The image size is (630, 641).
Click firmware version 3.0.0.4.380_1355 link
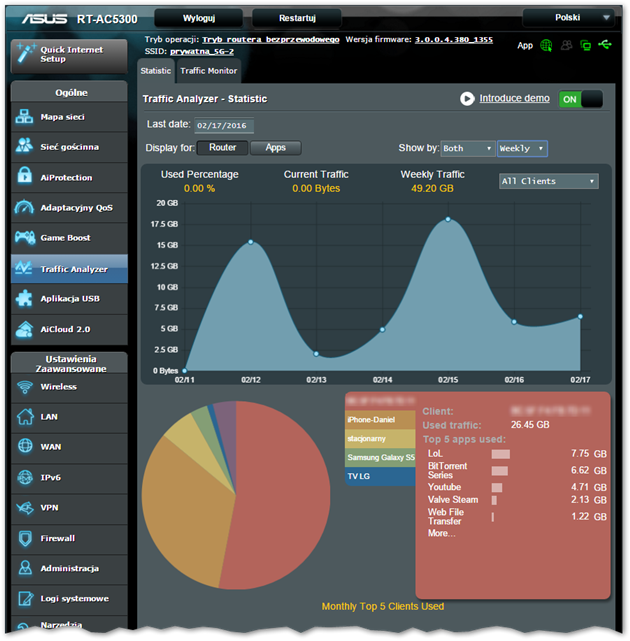point(454,40)
